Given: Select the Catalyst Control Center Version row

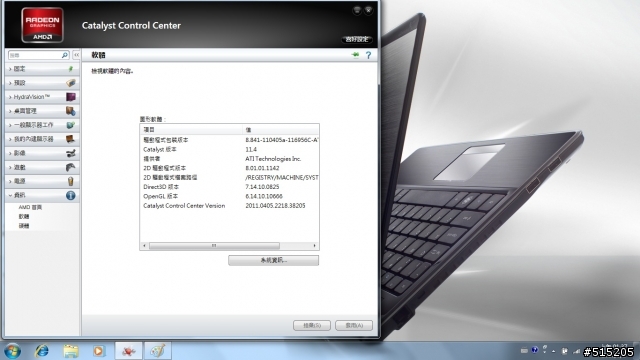Looking at the screenshot, I should 184,206.
